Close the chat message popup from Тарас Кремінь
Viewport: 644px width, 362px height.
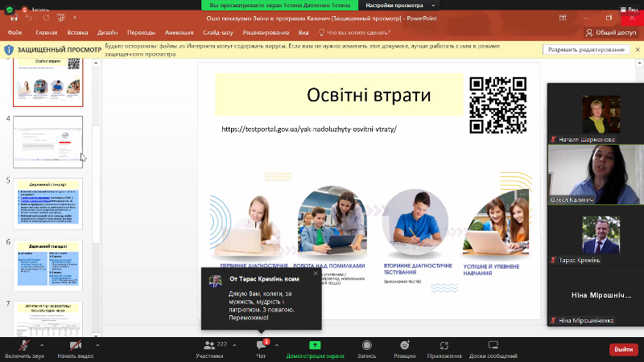[316, 274]
